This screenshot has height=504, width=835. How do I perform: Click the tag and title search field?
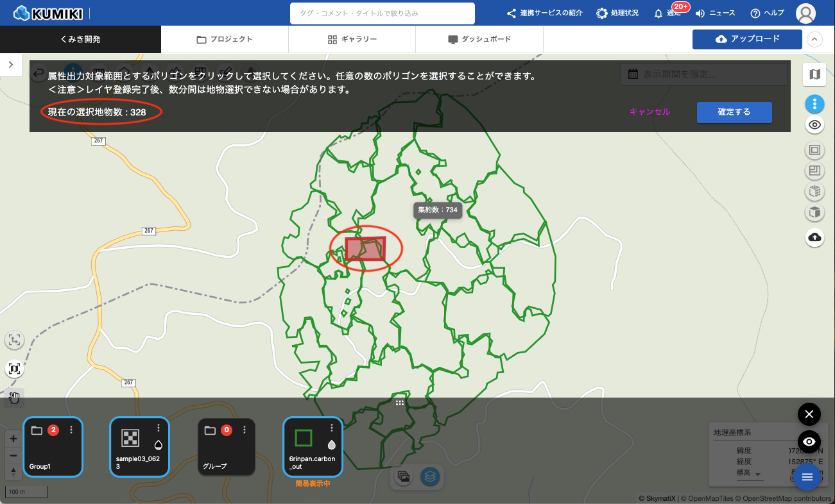[382, 13]
